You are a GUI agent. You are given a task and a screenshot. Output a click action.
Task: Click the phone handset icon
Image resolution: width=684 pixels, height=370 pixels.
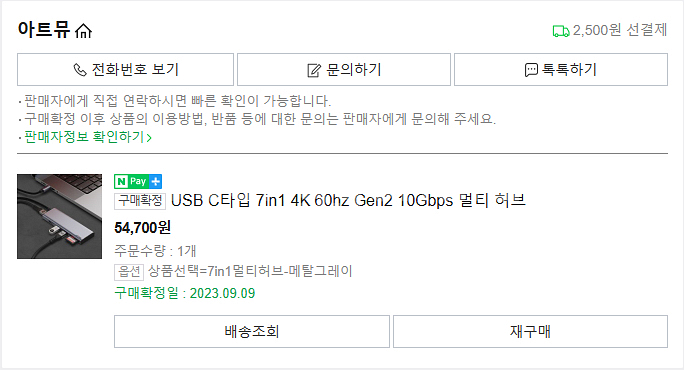point(80,70)
